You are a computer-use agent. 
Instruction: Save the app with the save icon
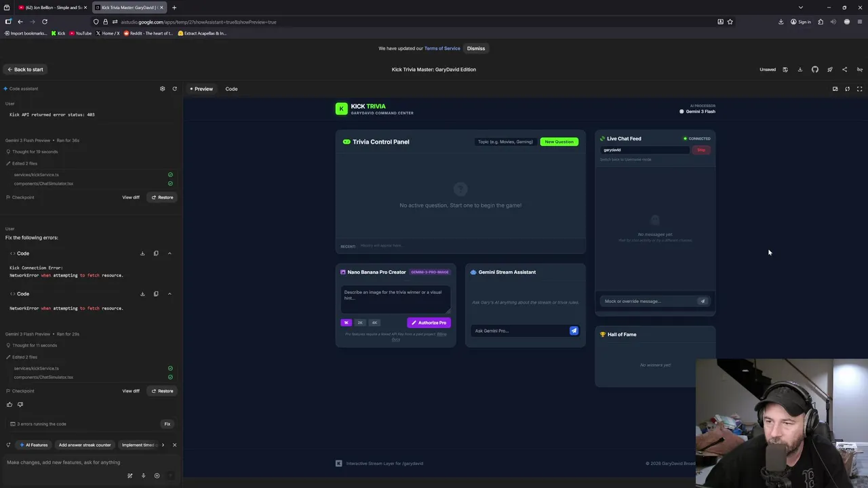click(785, 69)
